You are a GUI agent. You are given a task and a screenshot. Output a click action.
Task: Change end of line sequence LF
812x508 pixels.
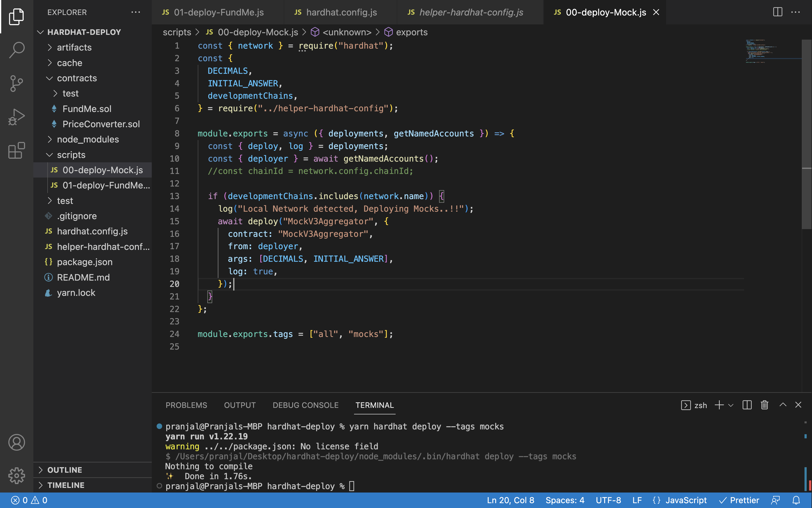point(637,500)
